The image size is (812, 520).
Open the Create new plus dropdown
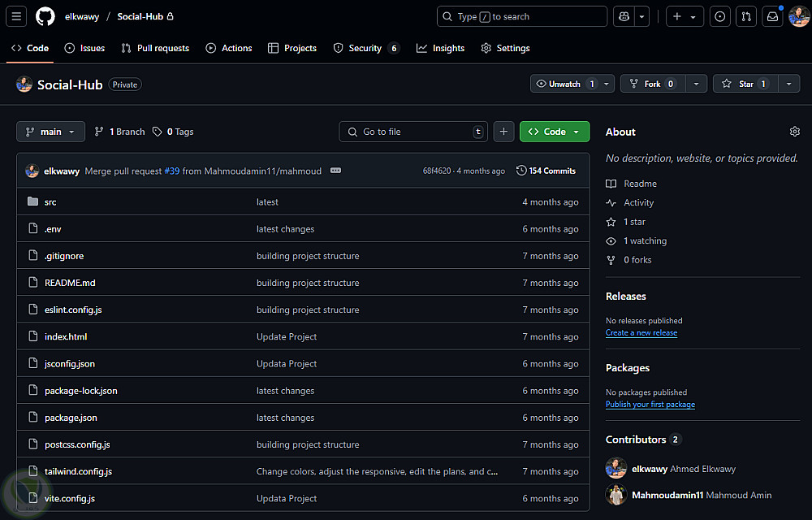pyautogui.click(x=684, y=16)
